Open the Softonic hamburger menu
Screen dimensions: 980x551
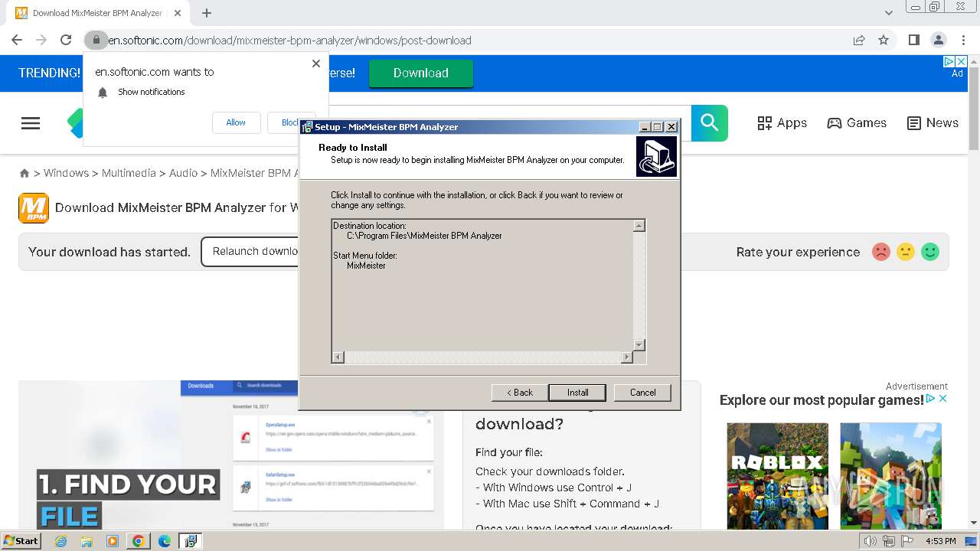click(31, 123)
